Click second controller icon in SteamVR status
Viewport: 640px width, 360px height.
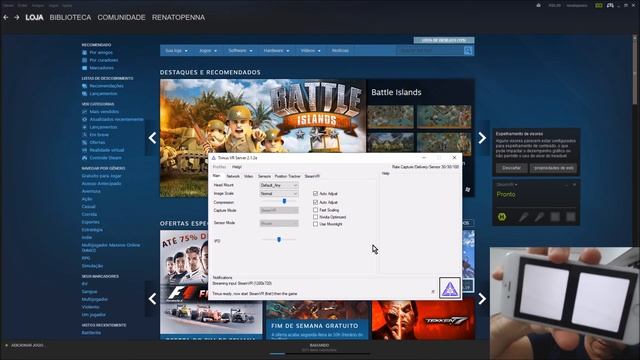click(x=539, y=217)
